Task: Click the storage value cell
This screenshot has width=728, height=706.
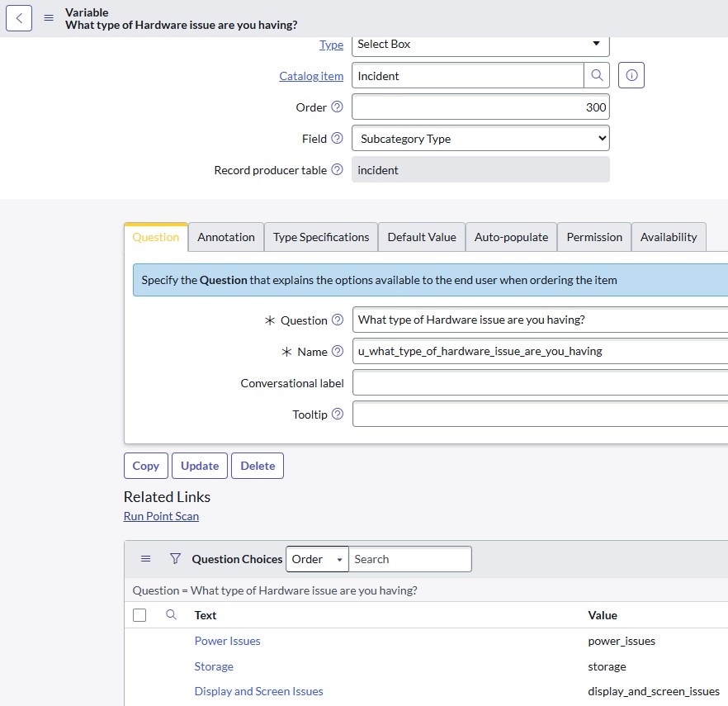Action: 607,666
